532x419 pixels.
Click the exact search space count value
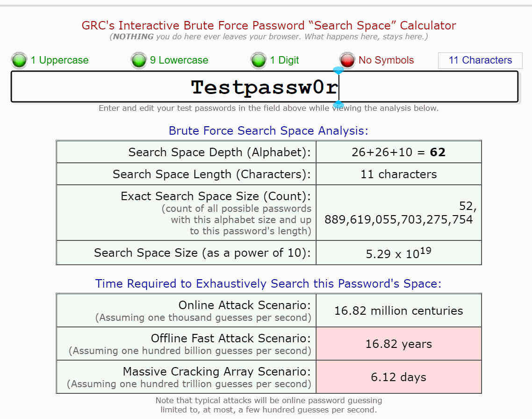[x=399, y=213]
